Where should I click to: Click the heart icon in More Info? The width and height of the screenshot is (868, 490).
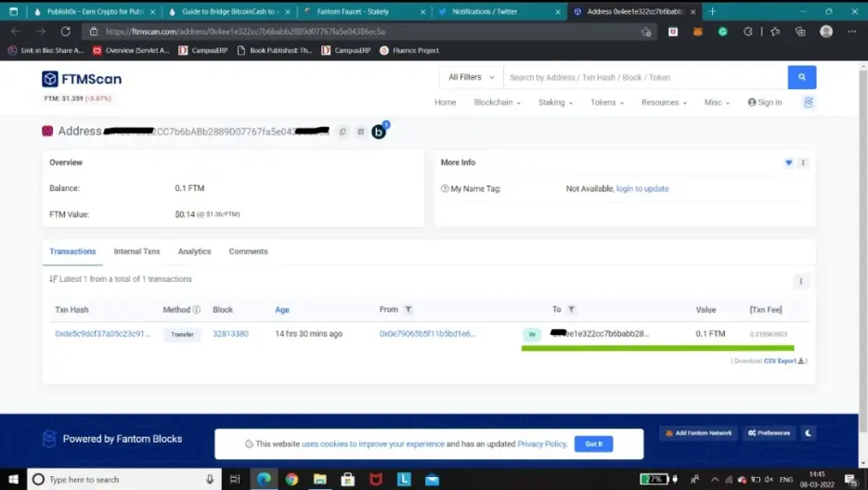click(789, 162)
